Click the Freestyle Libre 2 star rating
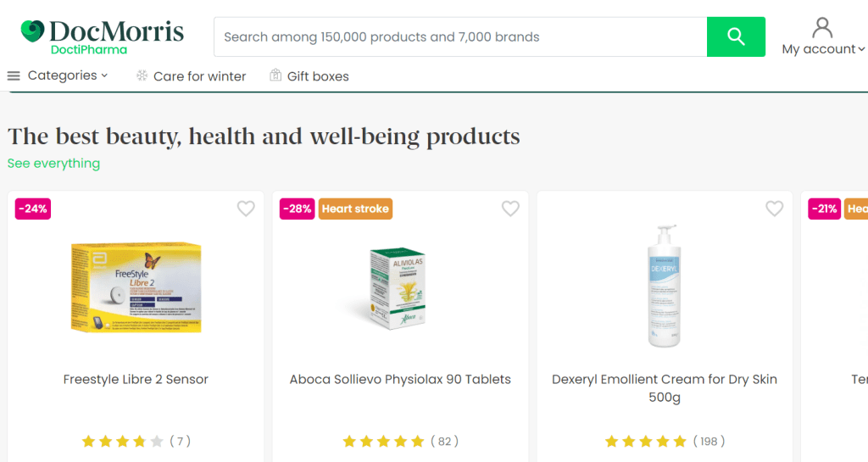This screenshot has height=462, width=868. coord(122,441)
